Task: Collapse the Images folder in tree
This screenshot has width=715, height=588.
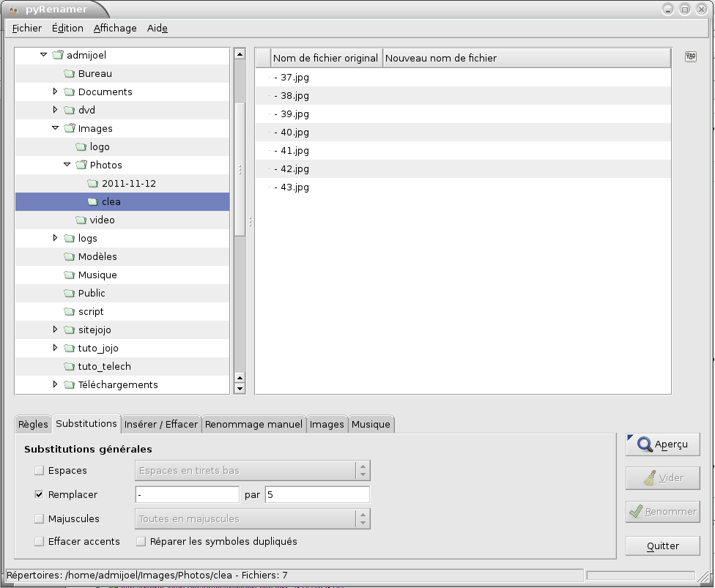Action: point(55,128)
